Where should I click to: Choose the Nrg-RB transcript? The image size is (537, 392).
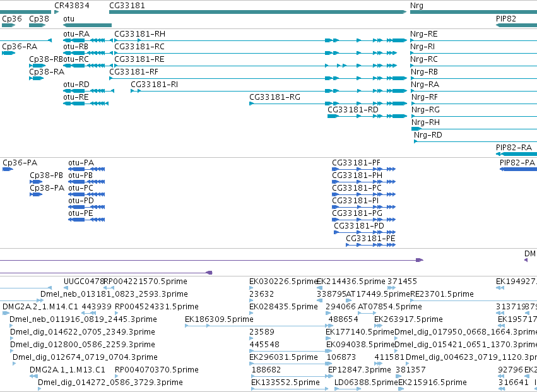point(474,78)
